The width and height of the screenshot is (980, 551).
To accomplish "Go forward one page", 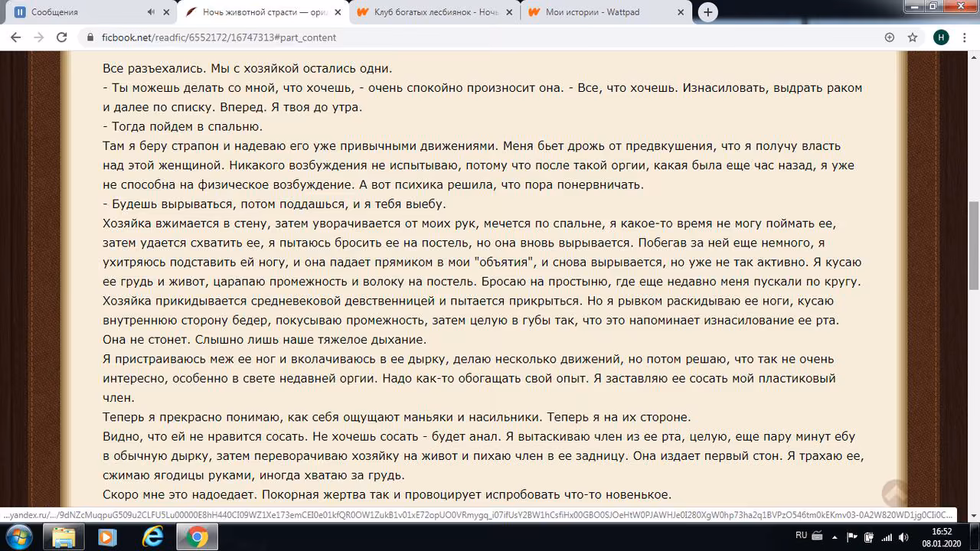I will [39, 37].
